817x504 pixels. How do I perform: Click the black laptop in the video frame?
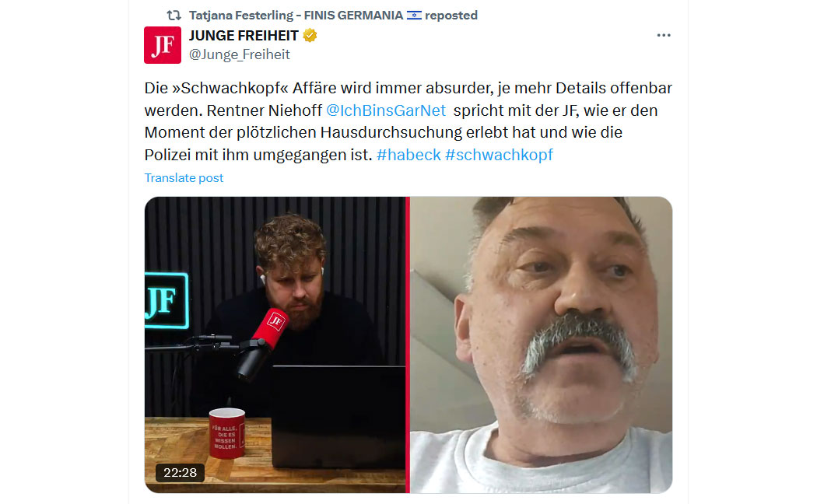tap(338, 417)
